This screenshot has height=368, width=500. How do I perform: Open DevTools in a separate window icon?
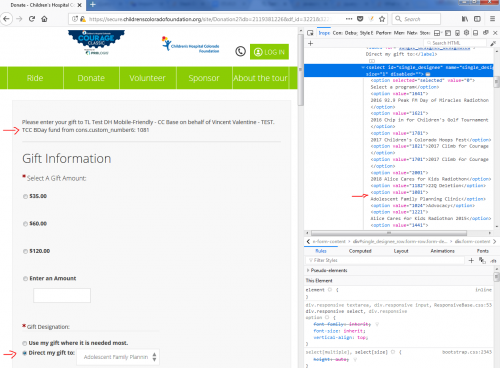point(486,33)
